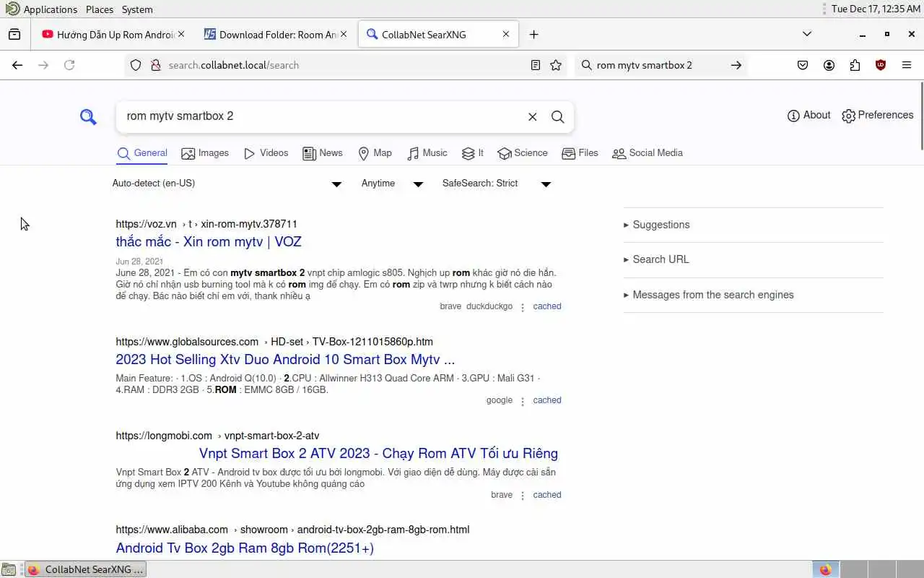
Task: Switch to It category
Action: (x=472, y=153)
